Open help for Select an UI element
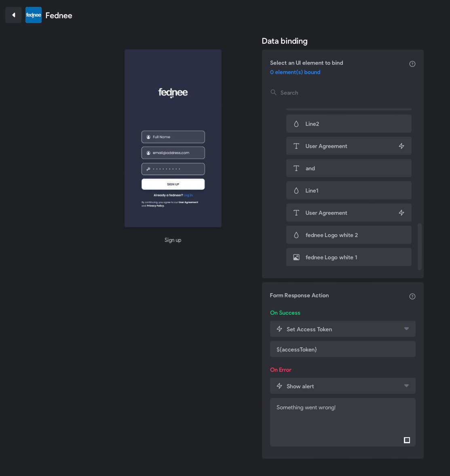The image size is (450, 476). click(412, 64)
